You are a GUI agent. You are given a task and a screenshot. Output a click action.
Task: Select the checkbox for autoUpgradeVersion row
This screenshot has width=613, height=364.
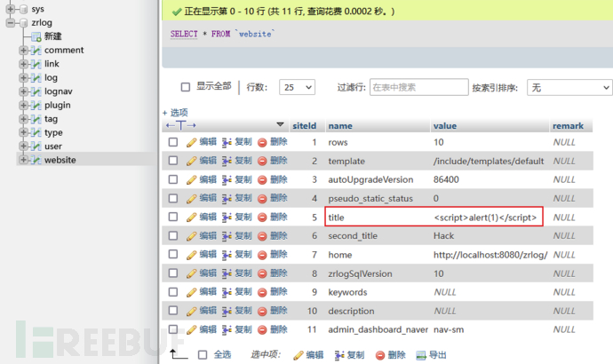tap(173, 179)
